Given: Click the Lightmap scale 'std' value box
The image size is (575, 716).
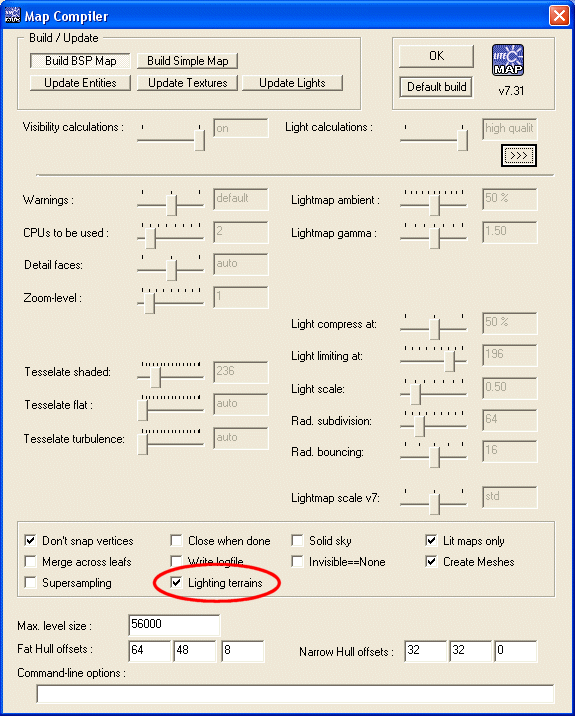Looking at the screenshot, I should tap(510, 498).
